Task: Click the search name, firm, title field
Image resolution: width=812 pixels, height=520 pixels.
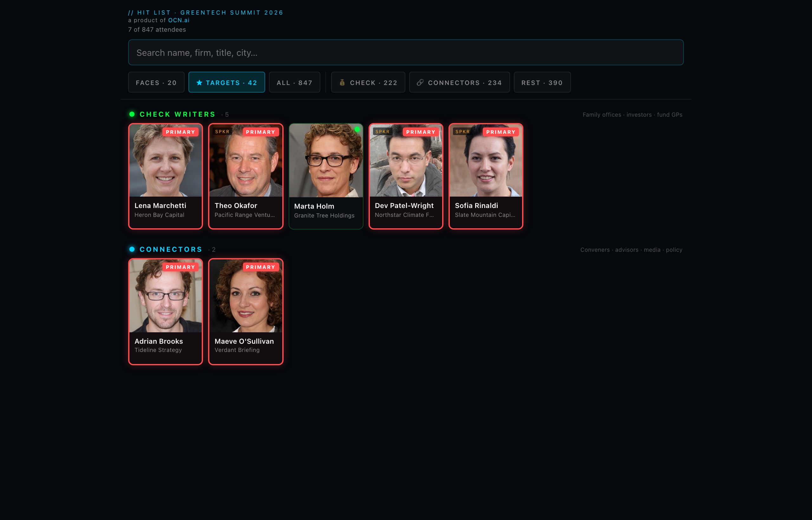Action: click(406, 52)
